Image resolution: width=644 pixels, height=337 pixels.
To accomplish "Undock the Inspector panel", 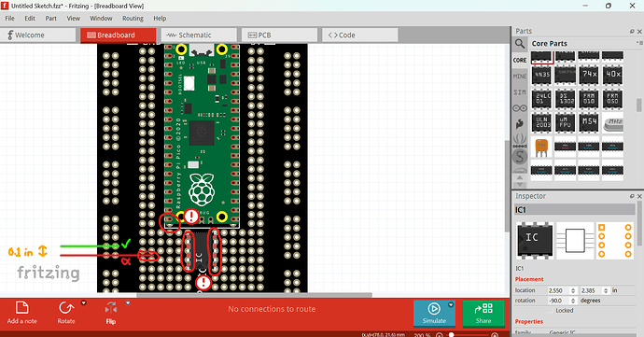I will coord(632,196).
